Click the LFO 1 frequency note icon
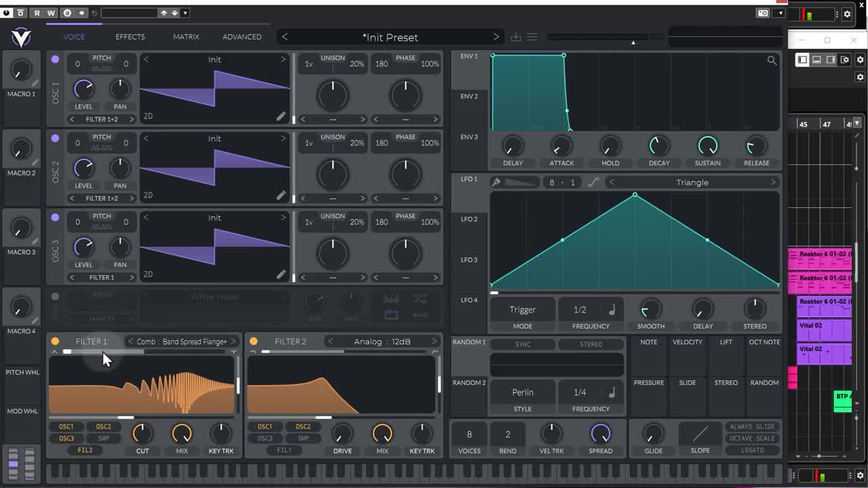Image resolution: width=868 pixels, height=488 pixels. coord(612,310)
